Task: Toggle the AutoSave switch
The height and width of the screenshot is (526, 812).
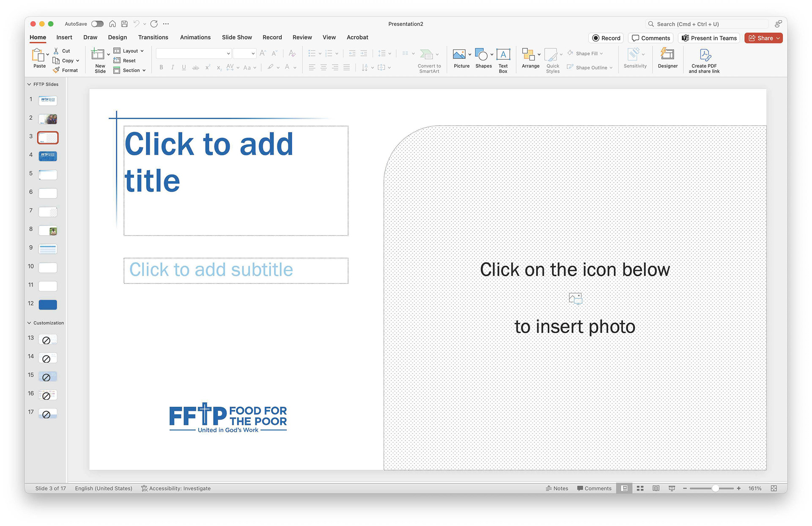Action: [97, 24]
